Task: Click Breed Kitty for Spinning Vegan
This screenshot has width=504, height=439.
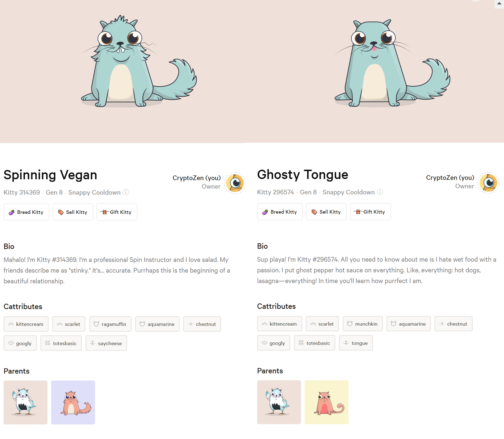Action: [x=26, y=212]
